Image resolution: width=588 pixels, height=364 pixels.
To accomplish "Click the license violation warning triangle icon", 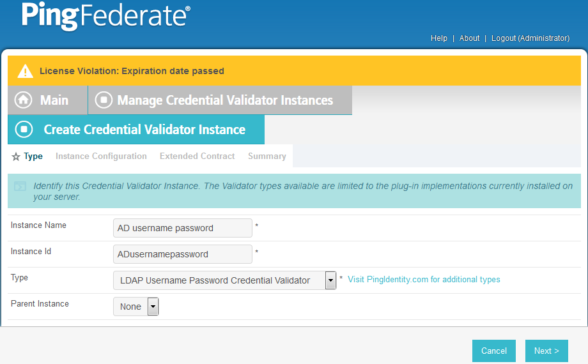I will tap(26, 71).
